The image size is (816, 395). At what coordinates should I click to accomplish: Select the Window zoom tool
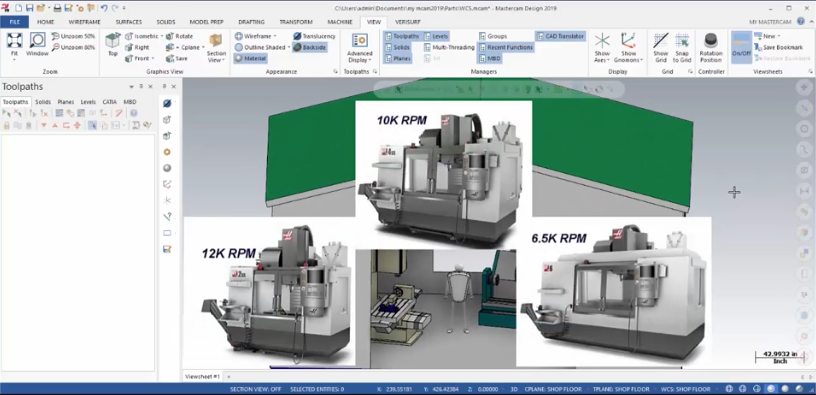coord(37,41)
